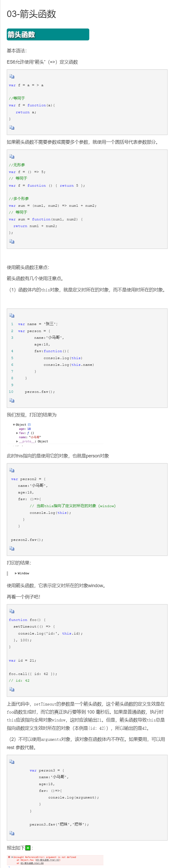Click copy icon below 'person.fav();' line
The width and height of the screenshot is (173, 868).
tap(12, 400)
